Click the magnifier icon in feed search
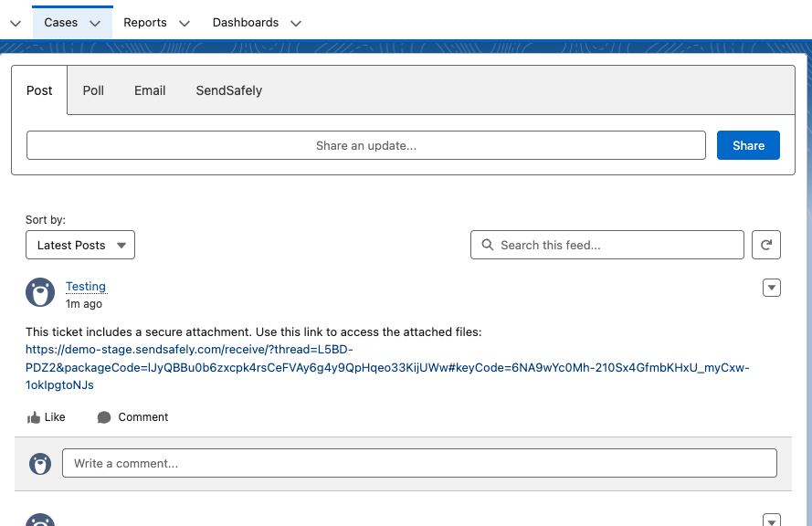This screenshot has width=812, height=526. point(488,245)
